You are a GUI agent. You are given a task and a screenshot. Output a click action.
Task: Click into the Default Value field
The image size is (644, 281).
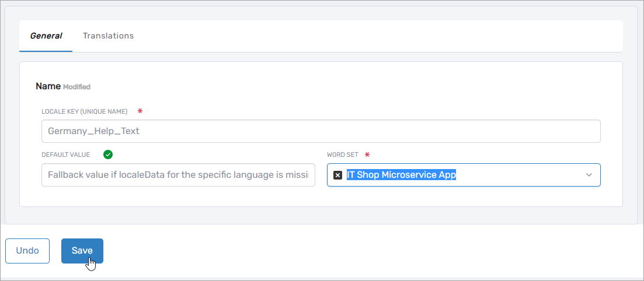(178, 175)
